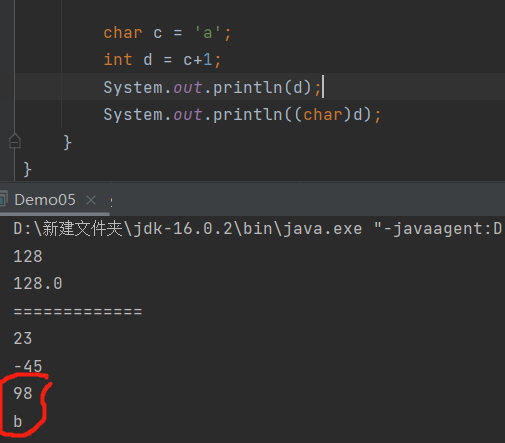Click 'out' in the System.out.println(d) line
The height and width of the screenshot is (443, 505).
[x=188, y=87]
